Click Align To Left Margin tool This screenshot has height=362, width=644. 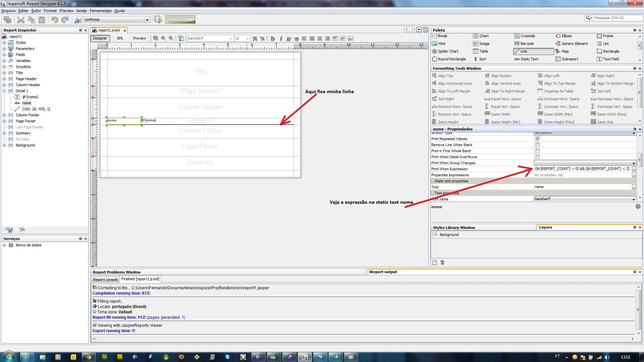(453, 91)
